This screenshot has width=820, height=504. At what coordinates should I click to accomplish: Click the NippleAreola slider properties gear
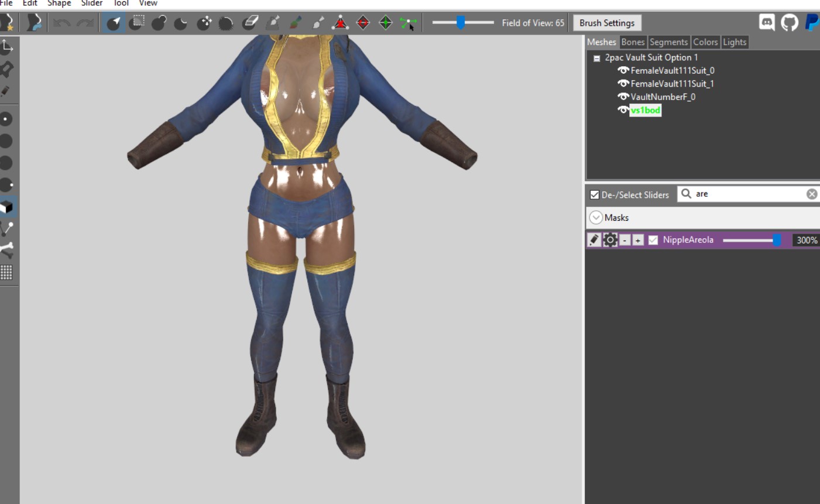(610, 240)
